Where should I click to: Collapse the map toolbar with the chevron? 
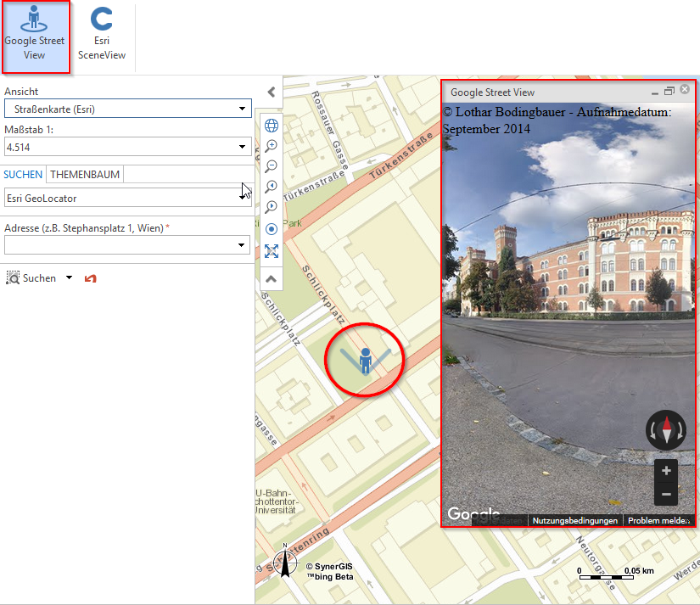click(272, 278)
